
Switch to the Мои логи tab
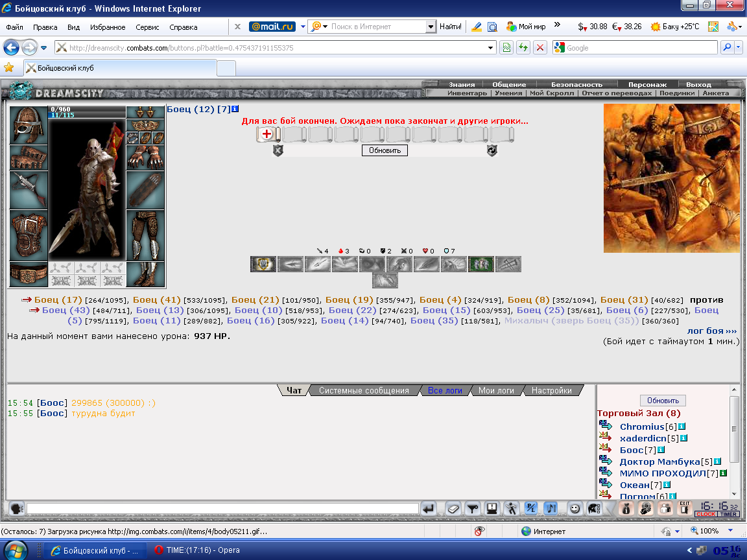(x=496, y=390)
